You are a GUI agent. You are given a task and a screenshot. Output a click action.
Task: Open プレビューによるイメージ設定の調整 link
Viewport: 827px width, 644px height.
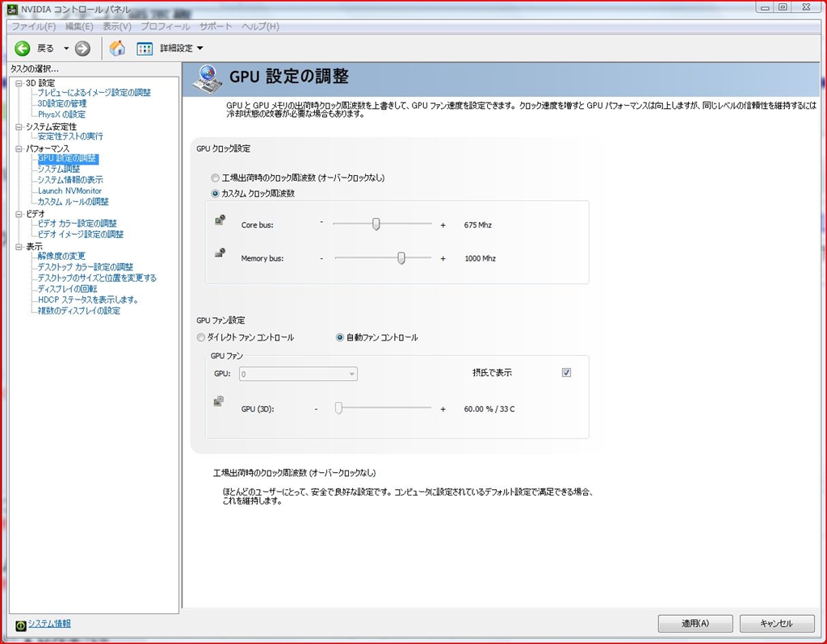coord(94,93)
